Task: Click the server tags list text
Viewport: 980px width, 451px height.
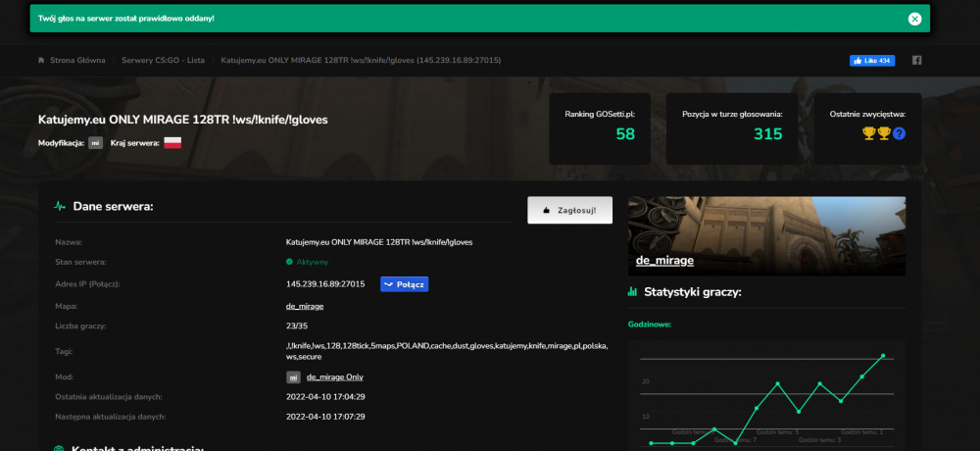Action: [x=447, y=351]
